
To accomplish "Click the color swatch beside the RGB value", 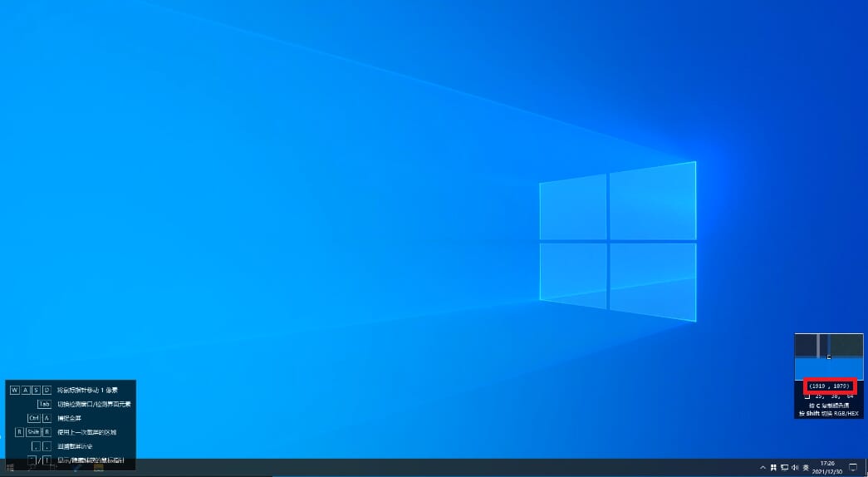I will coord(807,396).
